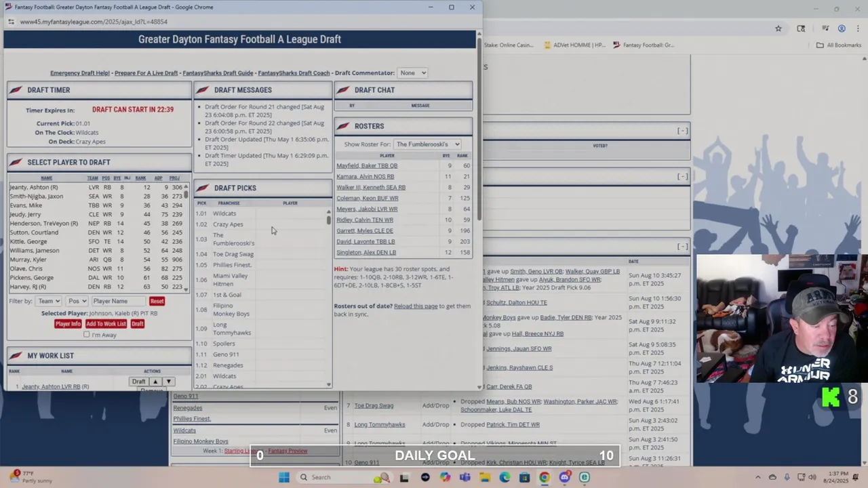Open the FantasySharks Draft Guide link
This screenshot has height=488, width=868.
pyautogui.click(x=218, y=73)
